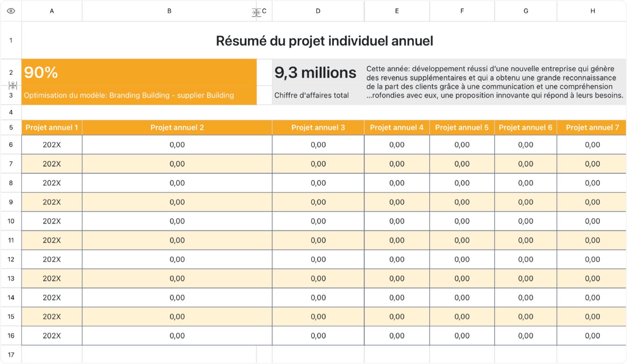The image size is (627, 364).
Task: Click the title 'Résumé du projet individuel annuel'
Action: 324,41
